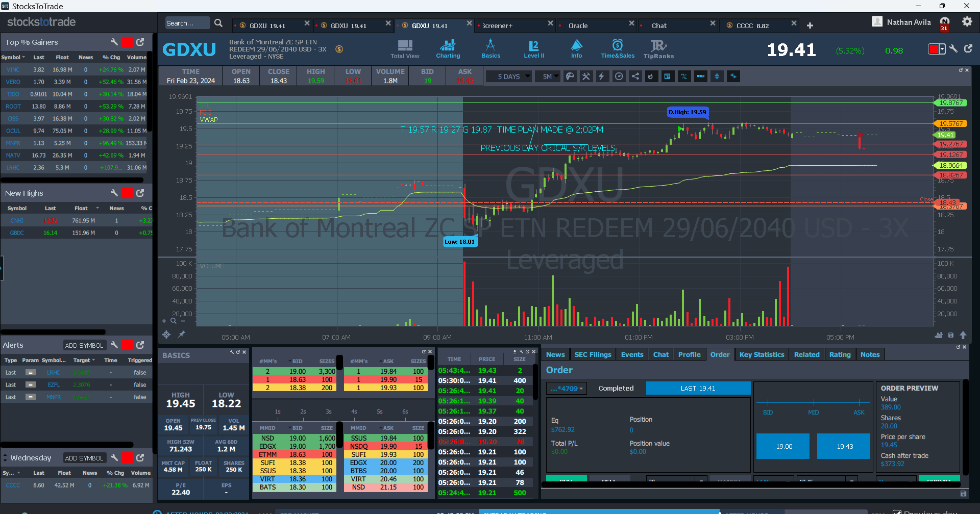Toggle the chart news panel button
980x514 pixels.
click(x=667, y=76)
